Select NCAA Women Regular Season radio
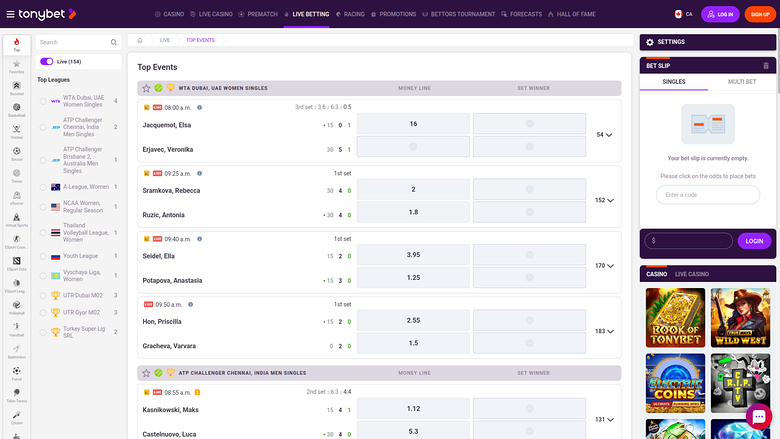This screenshot has height=439, width=780. (43, 207)
